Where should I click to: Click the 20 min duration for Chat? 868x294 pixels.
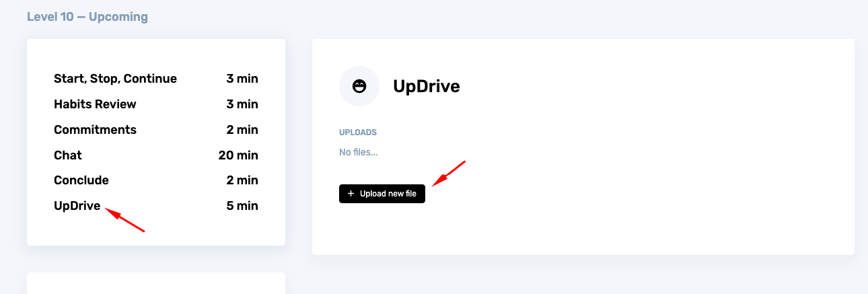pos(238,155)
